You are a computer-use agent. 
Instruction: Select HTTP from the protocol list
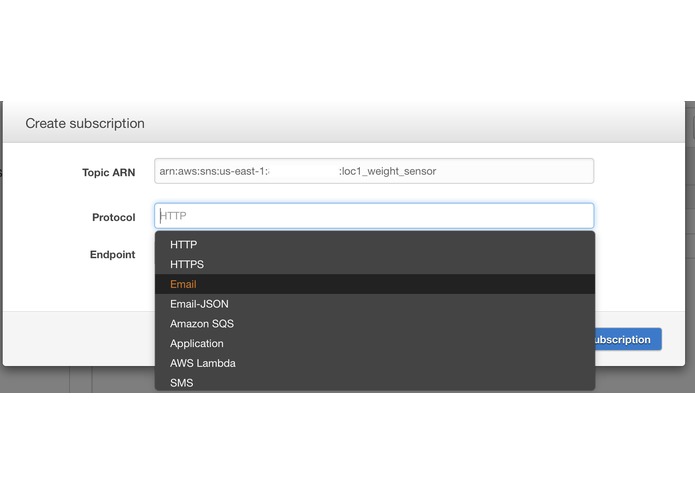click(x=375, y=245)
